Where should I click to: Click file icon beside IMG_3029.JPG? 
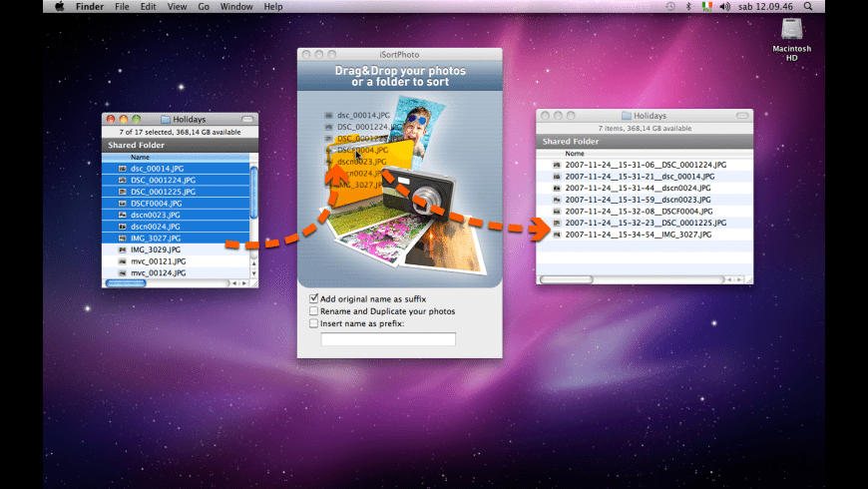point(123,249)
